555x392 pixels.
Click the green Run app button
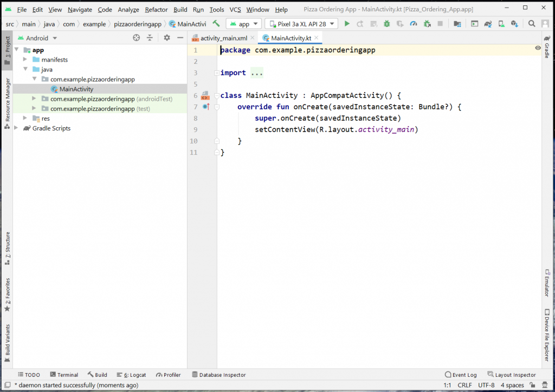[347, 24]
